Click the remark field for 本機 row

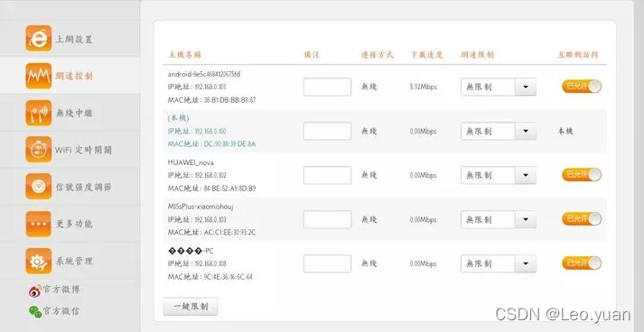327,132
